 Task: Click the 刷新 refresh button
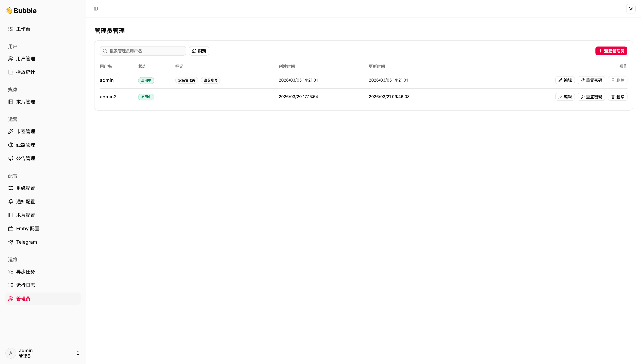199,51
